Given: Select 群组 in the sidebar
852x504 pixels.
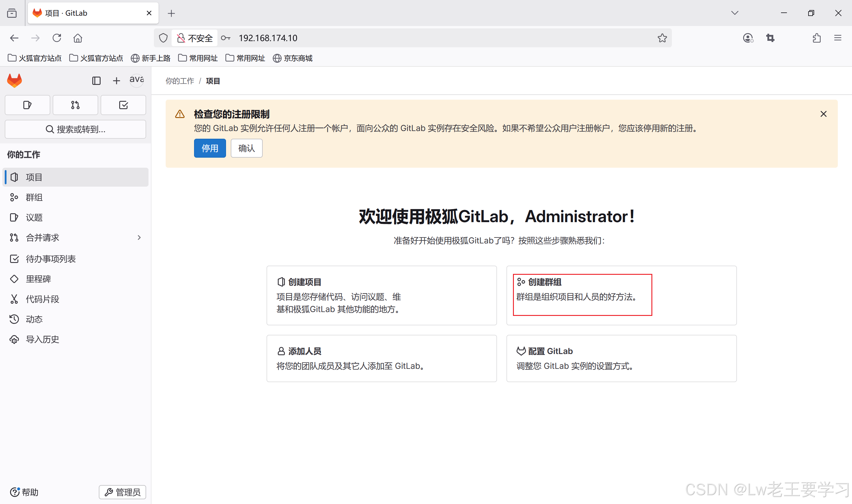Looking at the screenshot, I should [34, 197].
